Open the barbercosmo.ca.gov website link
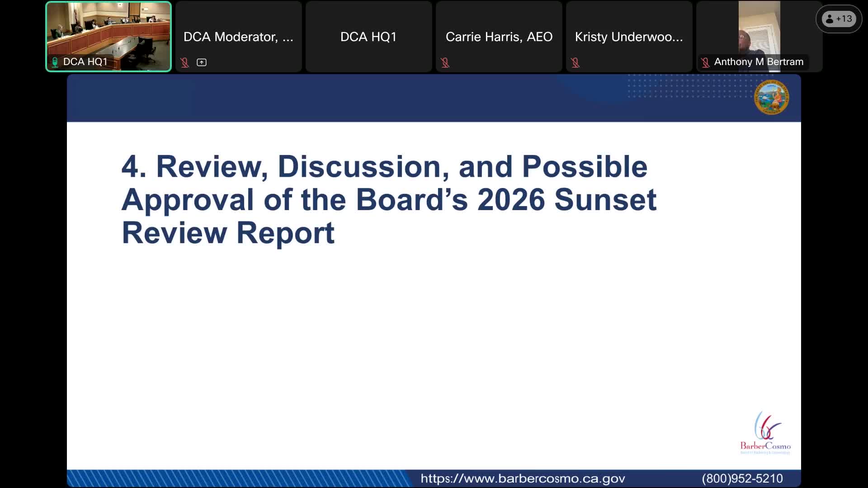 pyautogui.click(x=523, y=479)
